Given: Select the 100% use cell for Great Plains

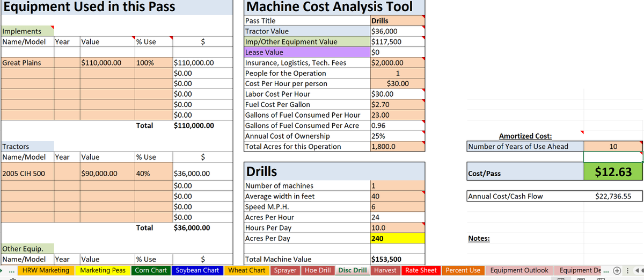Looking at the screenshot, I should tap(153, 63).
